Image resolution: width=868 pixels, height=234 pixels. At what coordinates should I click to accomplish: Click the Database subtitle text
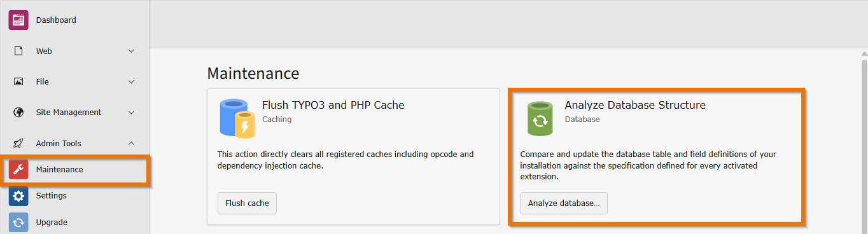click(x=582, y=119)
